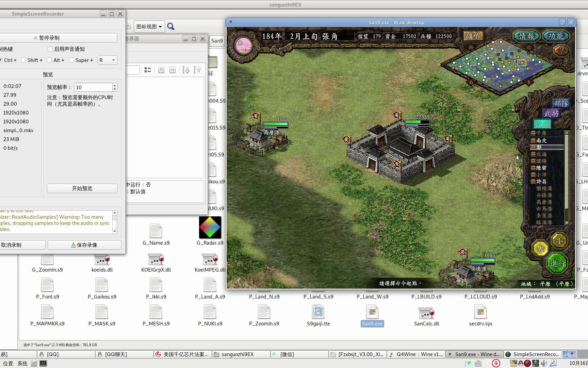Viewport: 588px width, 368px height.
Task: Click the 疆界 territory button
Action: point(473,36)
